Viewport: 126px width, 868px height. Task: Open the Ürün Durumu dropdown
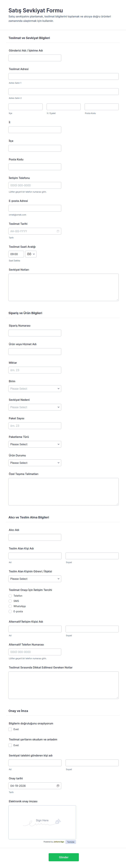(x=35, y=463)
